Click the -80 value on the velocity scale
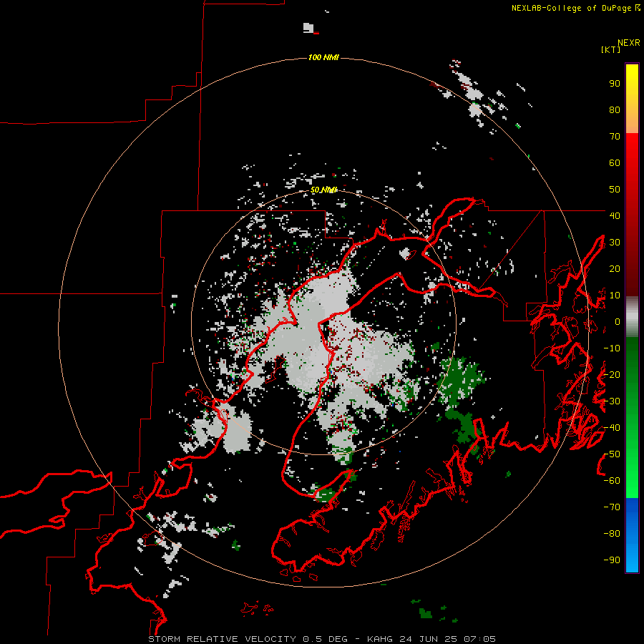This screenshot has height=644, width=644. tap(612, 534)
